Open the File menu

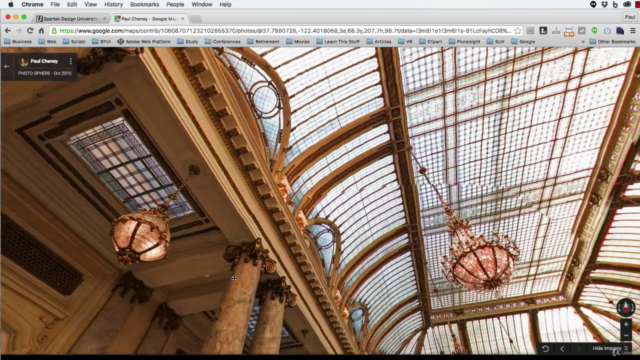click(55, 4)
